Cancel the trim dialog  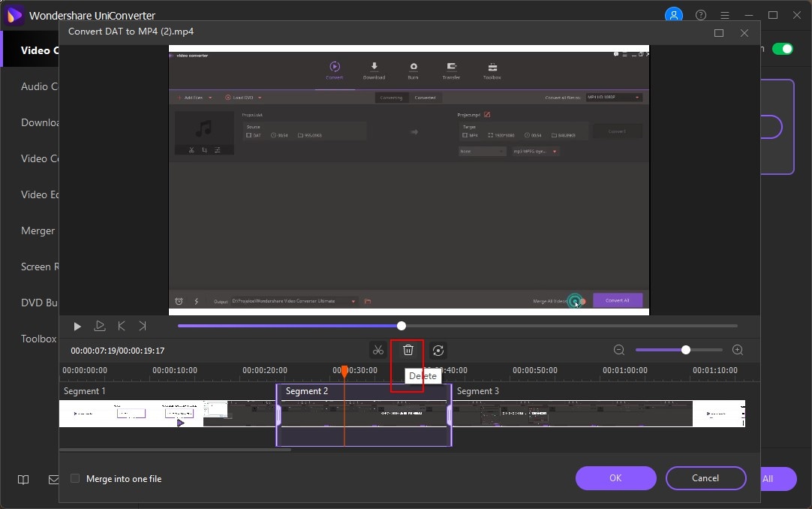pos(705,478)
